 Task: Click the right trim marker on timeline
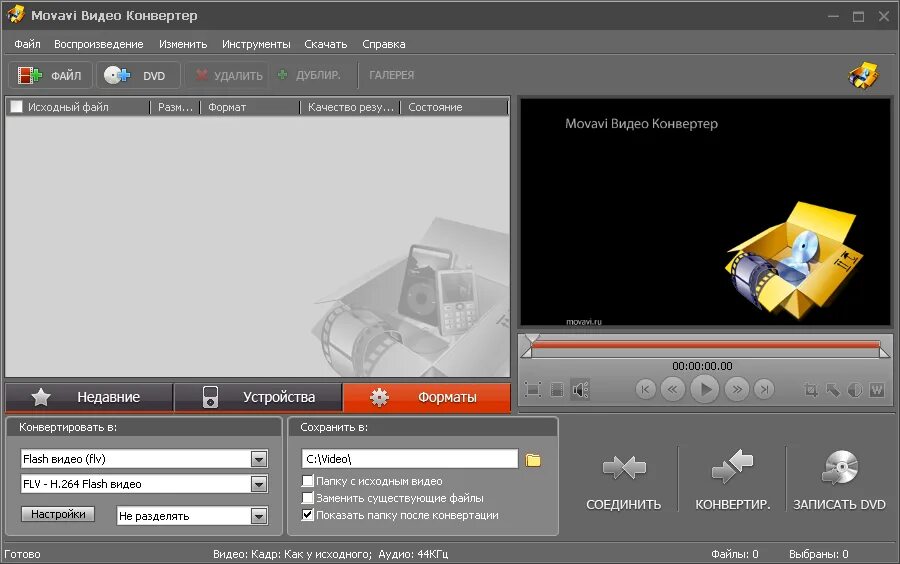coord(885,353)
